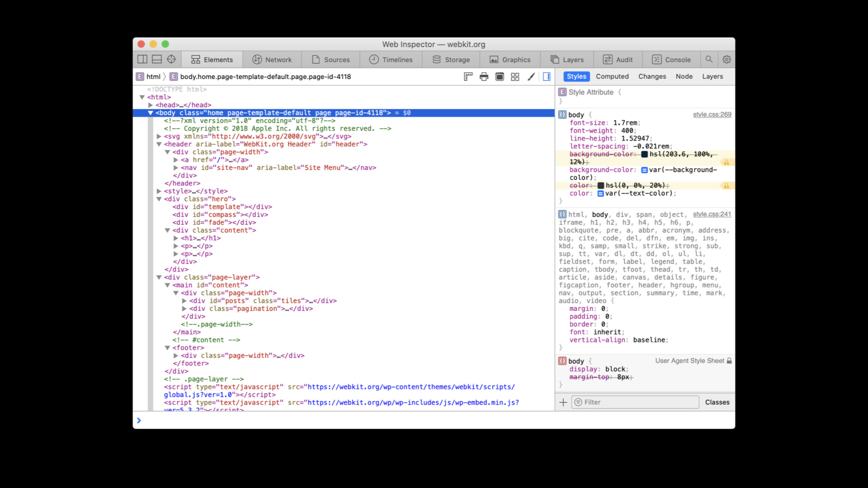Collapse header id="header" node
The width and height of the screenshot is (868, 488).
pos(159,144)
